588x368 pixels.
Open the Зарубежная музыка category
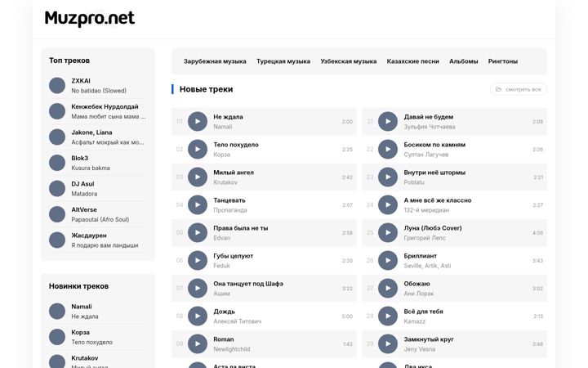coord(215,61)
